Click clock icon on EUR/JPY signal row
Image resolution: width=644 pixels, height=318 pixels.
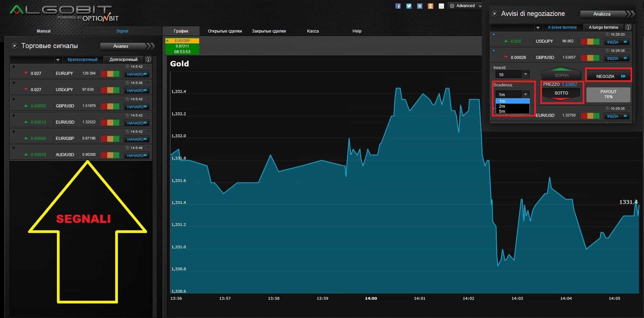(x=128, y=66)
